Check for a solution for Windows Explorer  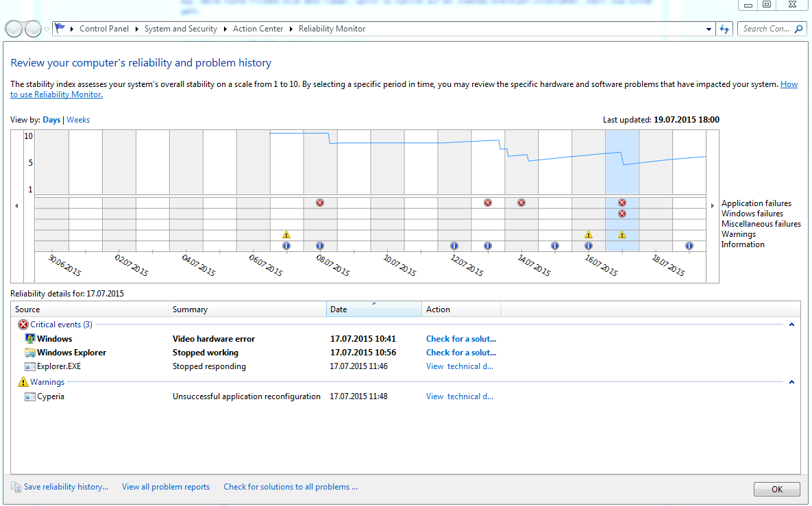[461, 353]
